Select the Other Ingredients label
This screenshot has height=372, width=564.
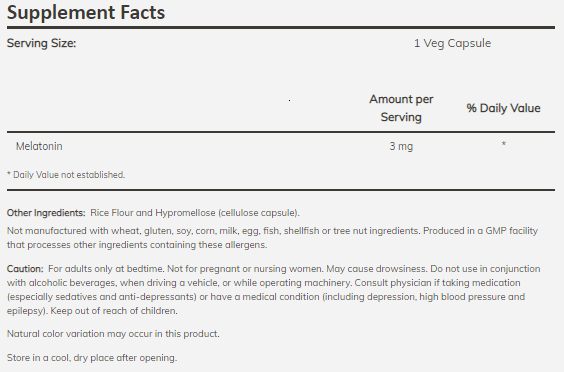[46, 213]
